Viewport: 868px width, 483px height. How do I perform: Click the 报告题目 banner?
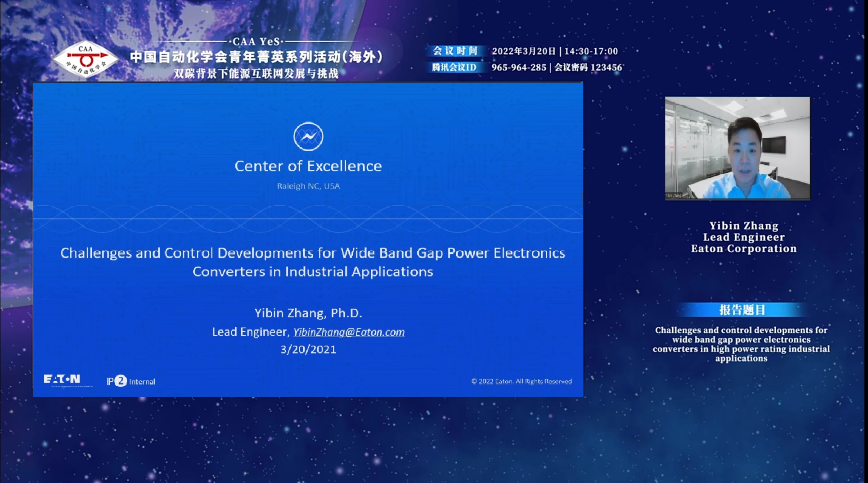(x=742, y=310)
